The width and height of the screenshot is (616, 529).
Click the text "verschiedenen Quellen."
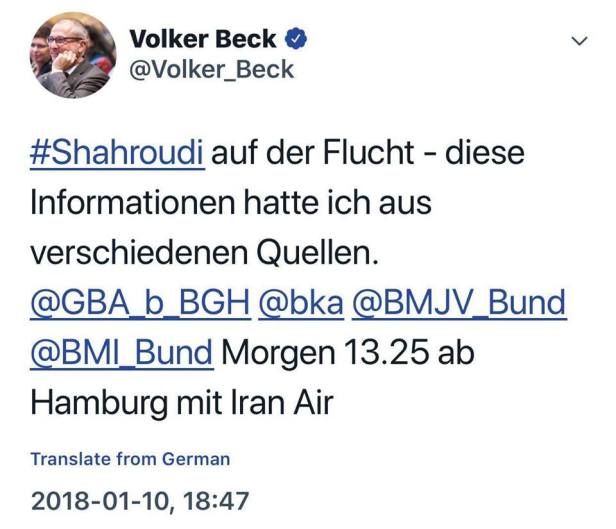(206, 253)
